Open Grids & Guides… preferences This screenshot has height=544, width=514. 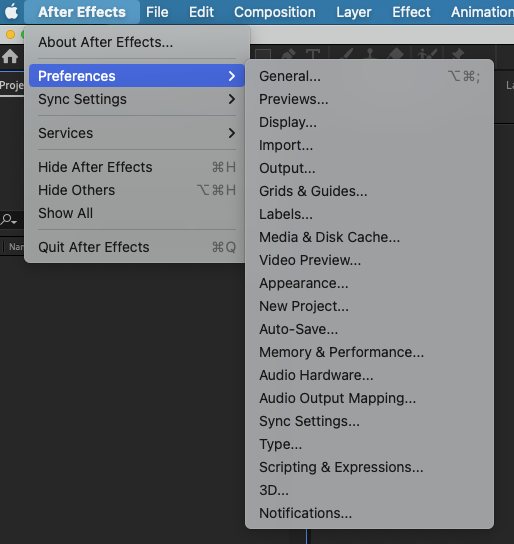click(369, 191)
